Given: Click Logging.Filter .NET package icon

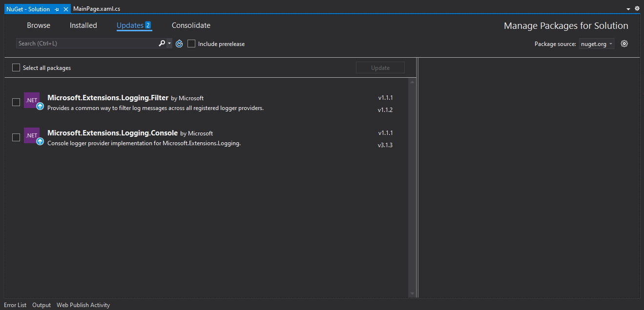Looking at the screenshot, I should (32, 100).
